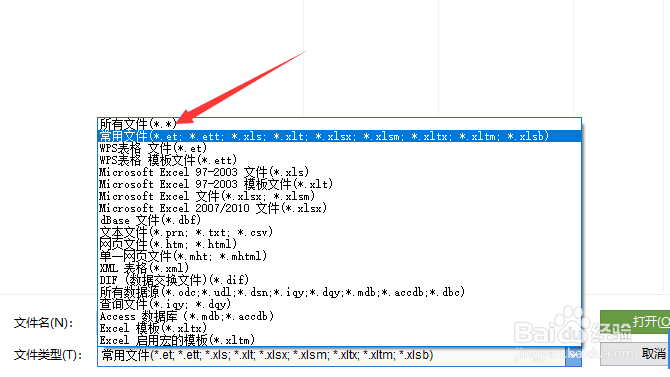Select 网页文件(*.htm; *.html) option
Screen dimensions: 670x377
(340, 244)
